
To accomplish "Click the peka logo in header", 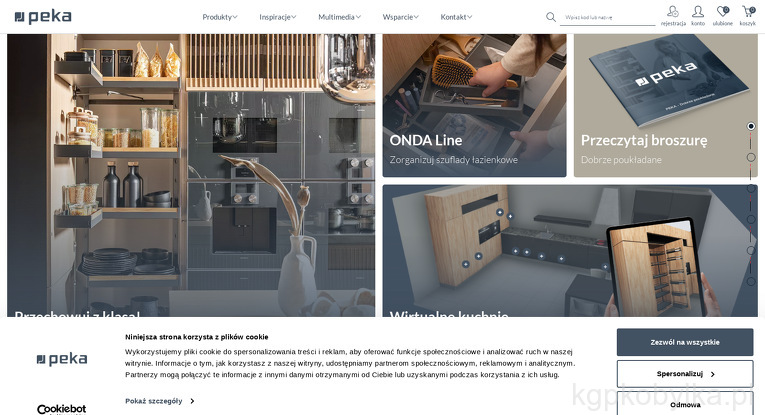I will (43, 17).
